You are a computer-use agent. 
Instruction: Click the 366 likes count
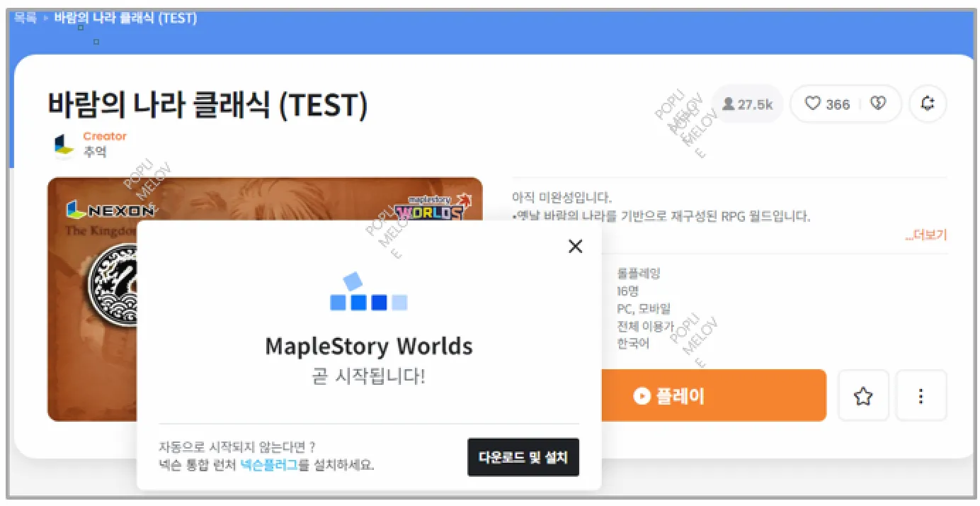pos(838,104)
